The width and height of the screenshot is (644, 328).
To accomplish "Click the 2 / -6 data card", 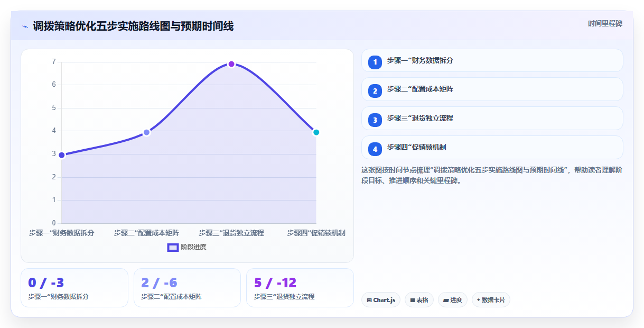I will pos(187,288).
